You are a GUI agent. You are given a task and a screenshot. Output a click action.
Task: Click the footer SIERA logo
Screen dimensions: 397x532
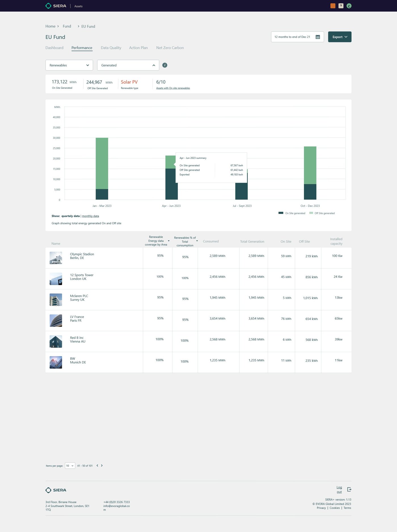[x=56, y=490]
